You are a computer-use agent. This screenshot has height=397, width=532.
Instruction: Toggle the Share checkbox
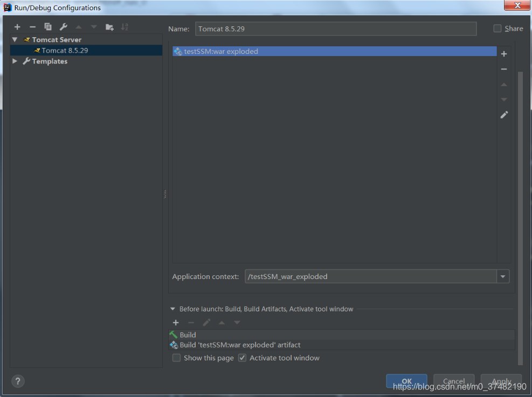498,29
